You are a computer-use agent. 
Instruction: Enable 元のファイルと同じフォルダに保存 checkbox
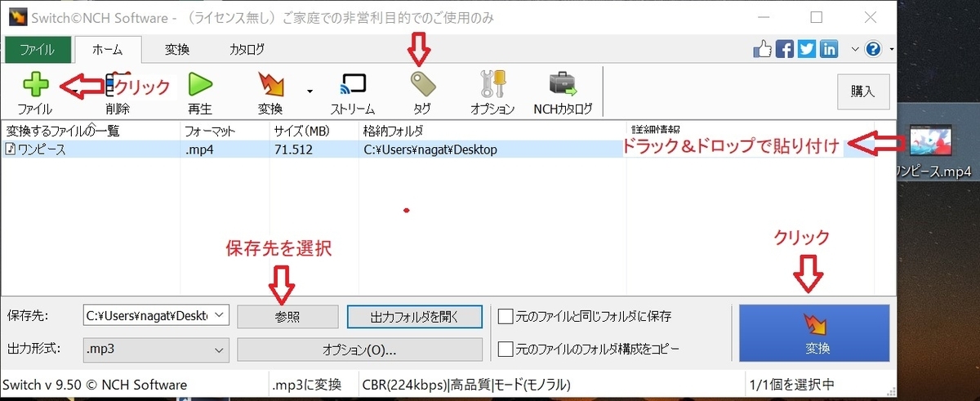tap(506, 316)
